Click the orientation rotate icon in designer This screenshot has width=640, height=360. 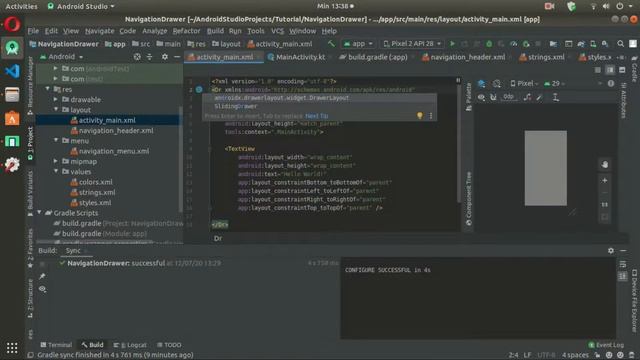click(496, 83)
